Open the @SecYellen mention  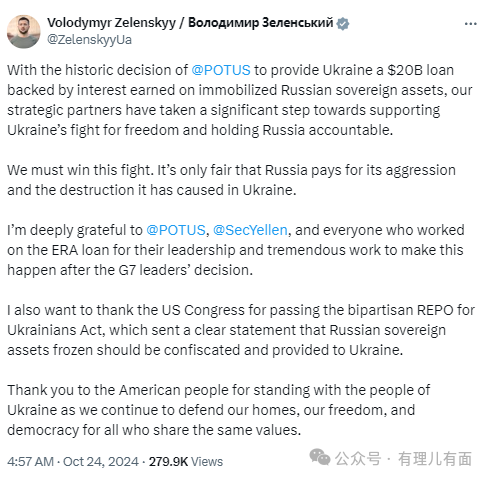point(250,230)
